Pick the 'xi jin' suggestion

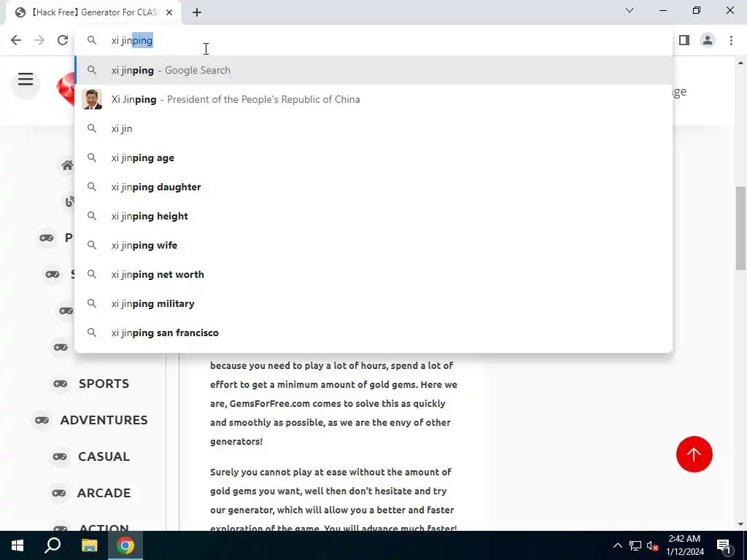(373, 128)
